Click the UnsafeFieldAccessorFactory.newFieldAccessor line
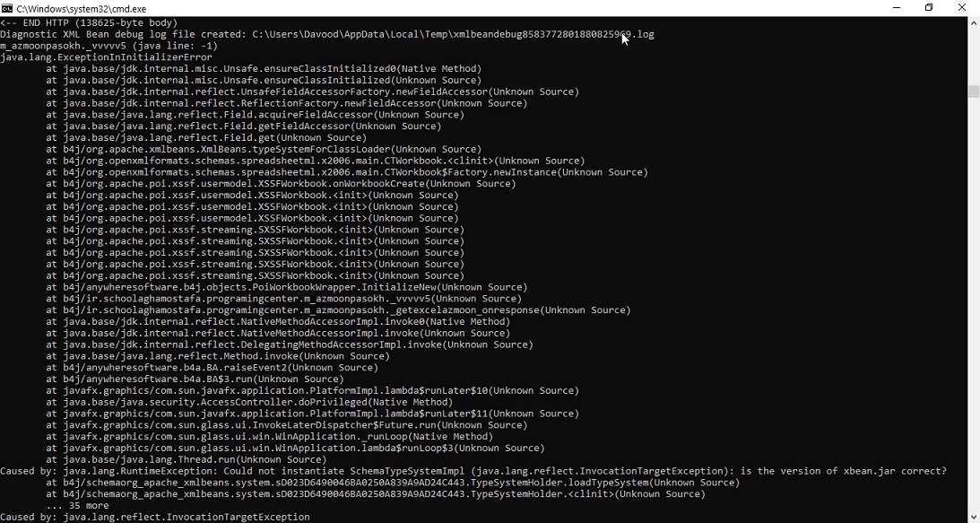980x523 pixels. (x=313, y=92)
